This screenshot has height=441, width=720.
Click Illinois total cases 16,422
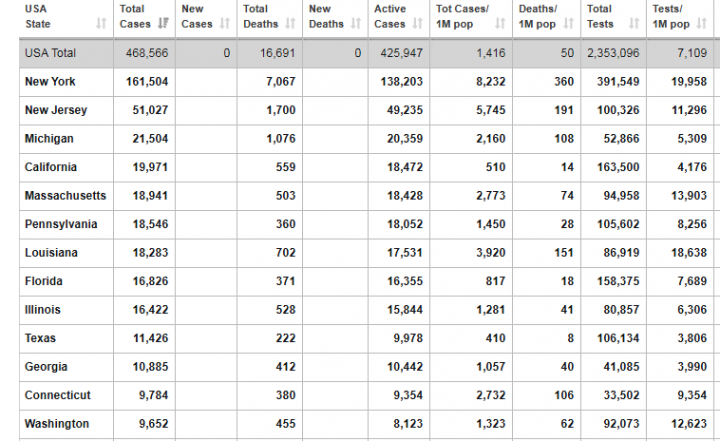click(150, 310)
